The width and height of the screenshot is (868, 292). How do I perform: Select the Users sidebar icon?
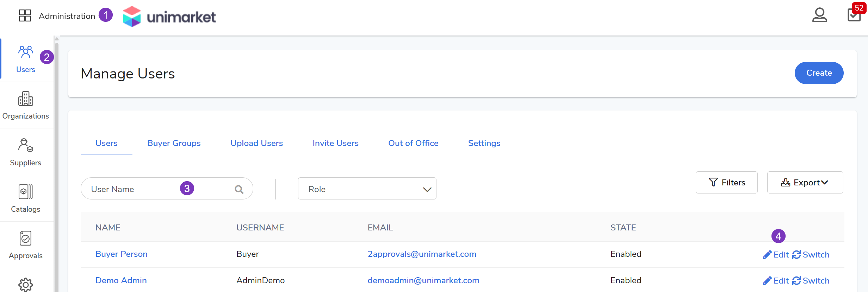tap(26, 59)
